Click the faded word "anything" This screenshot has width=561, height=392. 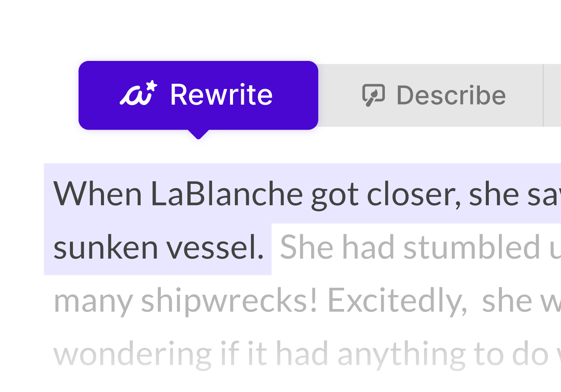coord(401,355)
